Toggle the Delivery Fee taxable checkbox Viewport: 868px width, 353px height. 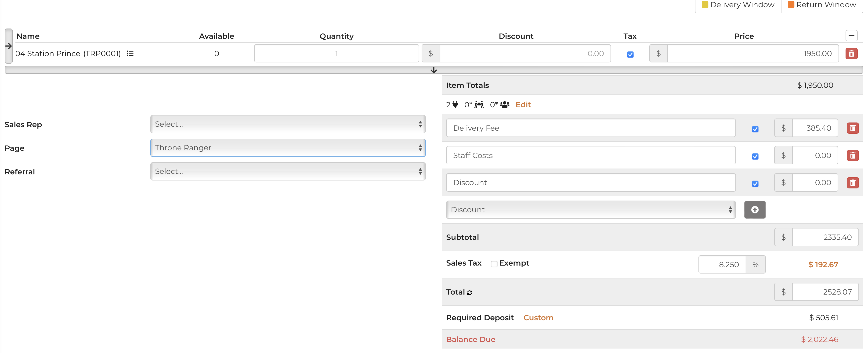(755, 129)
